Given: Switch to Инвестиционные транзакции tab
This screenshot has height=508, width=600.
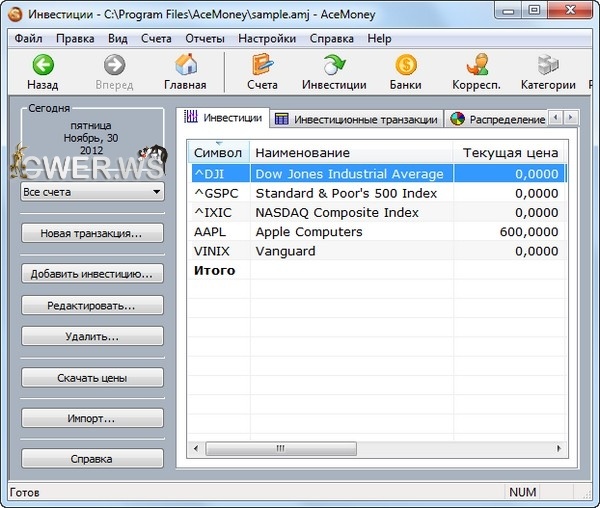Looking at the screenshot, I should coord(356,119).
